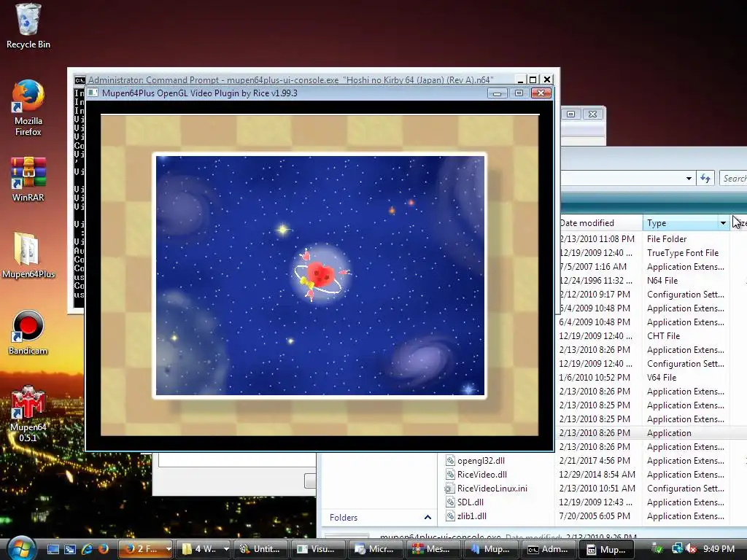Viewport: 747px width, 560px height.
Task: Click the zlib1.dll file icon
Action: pos(449,516)
